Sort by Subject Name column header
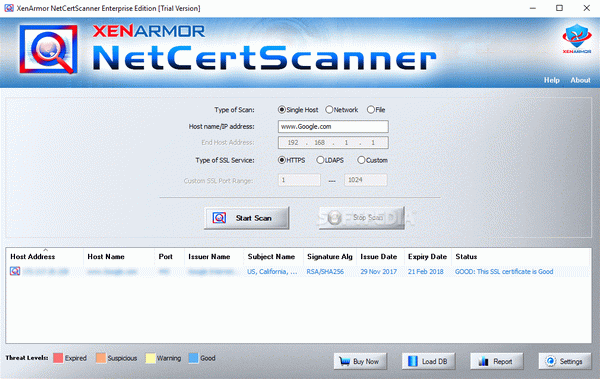The width and height of the screenshot is (600, 379). coord(274,257)
